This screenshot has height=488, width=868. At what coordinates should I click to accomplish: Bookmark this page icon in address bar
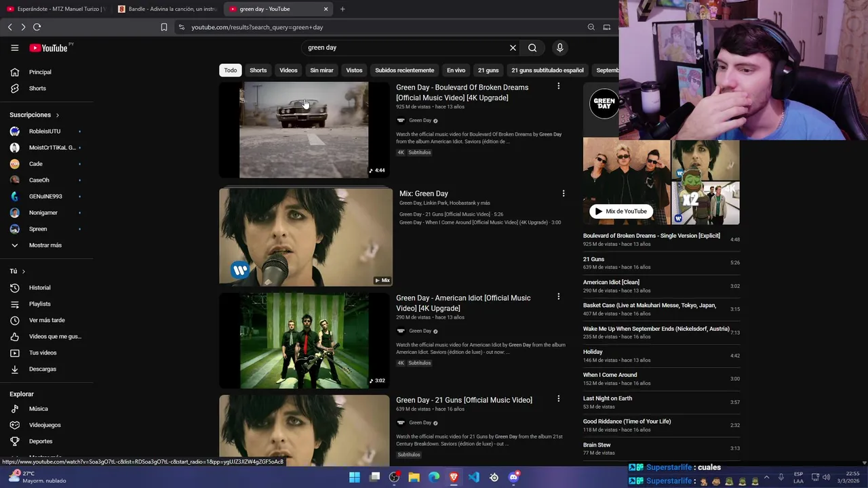[163, 27]
